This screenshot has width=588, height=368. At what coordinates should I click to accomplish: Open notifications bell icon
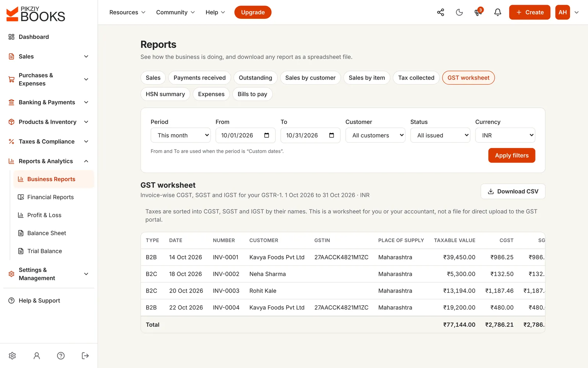coord(498,13)
